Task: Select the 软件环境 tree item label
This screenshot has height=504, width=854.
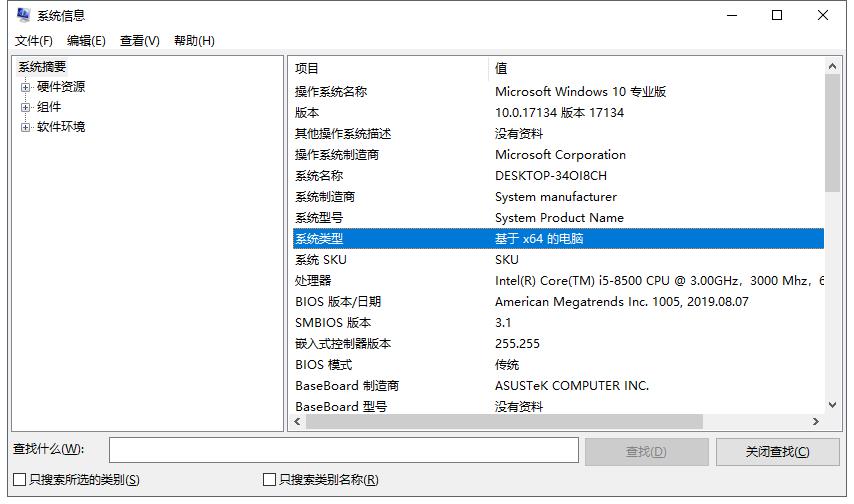Action: pyautogui.click(x=61, y=127)
